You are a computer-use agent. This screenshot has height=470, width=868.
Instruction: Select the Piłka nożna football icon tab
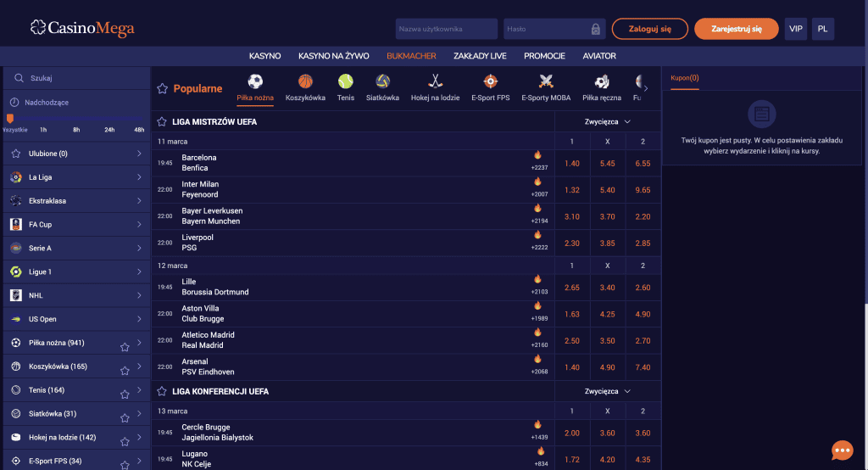(255, 81)
